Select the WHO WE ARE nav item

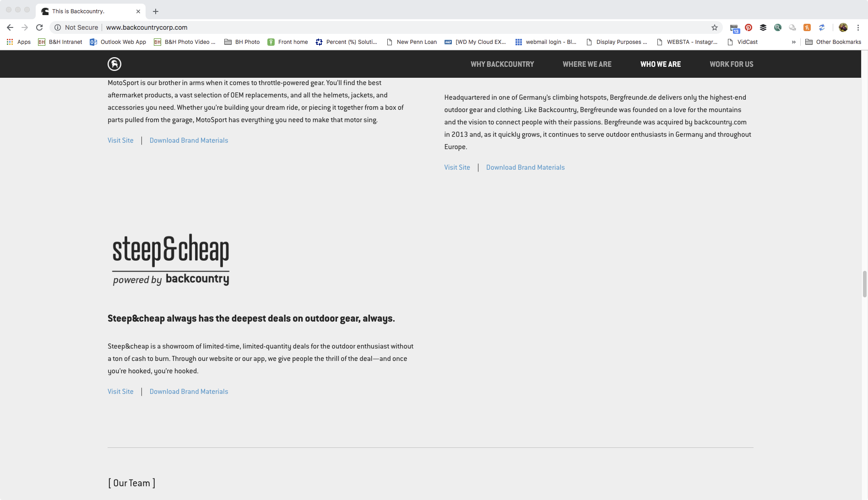tap(661, 64)
